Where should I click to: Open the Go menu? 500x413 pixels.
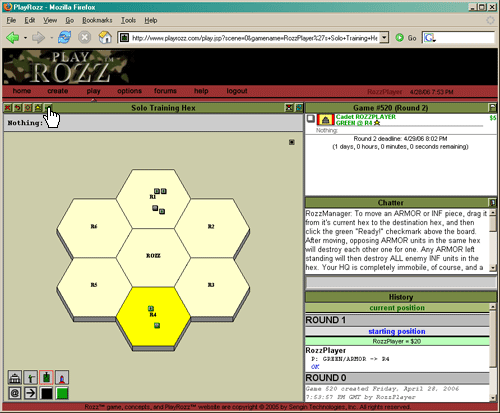(x=69, y=20)
